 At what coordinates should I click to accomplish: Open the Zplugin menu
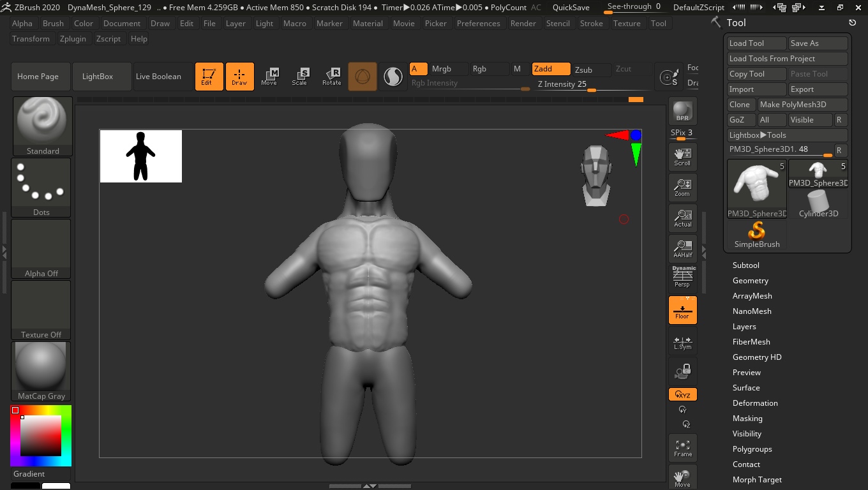click(x=73, y=39)
